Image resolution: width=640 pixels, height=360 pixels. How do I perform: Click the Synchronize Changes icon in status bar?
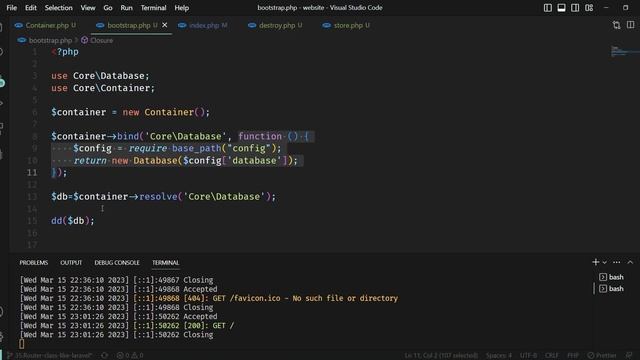105,356
